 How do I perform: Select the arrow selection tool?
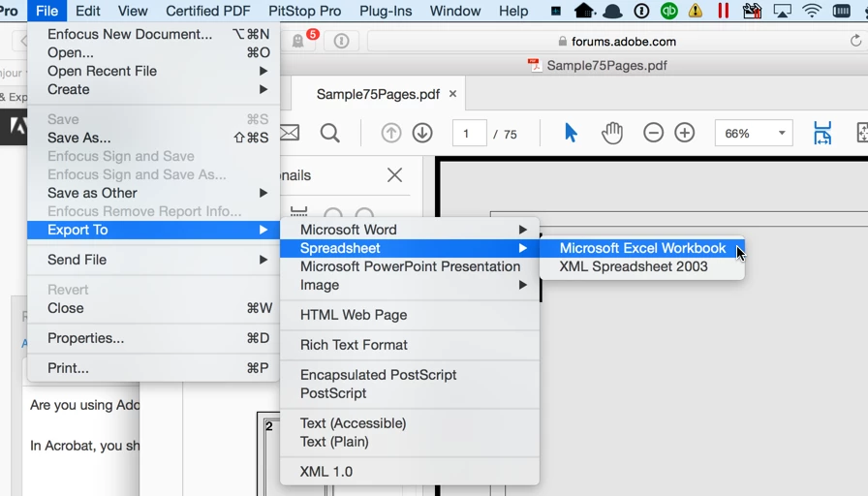coord(571,134)
